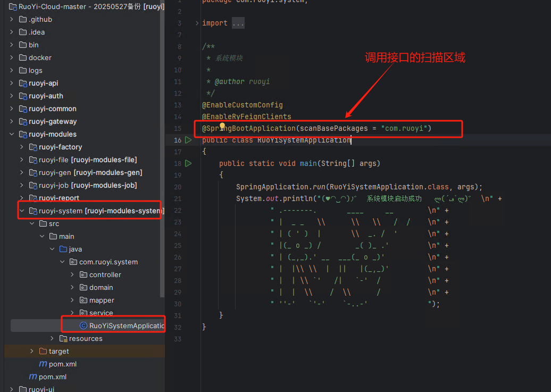Viewport: 551px width, 392px height.
Task: Expand the .github folder chevron
Action: [x=12, y=19]
